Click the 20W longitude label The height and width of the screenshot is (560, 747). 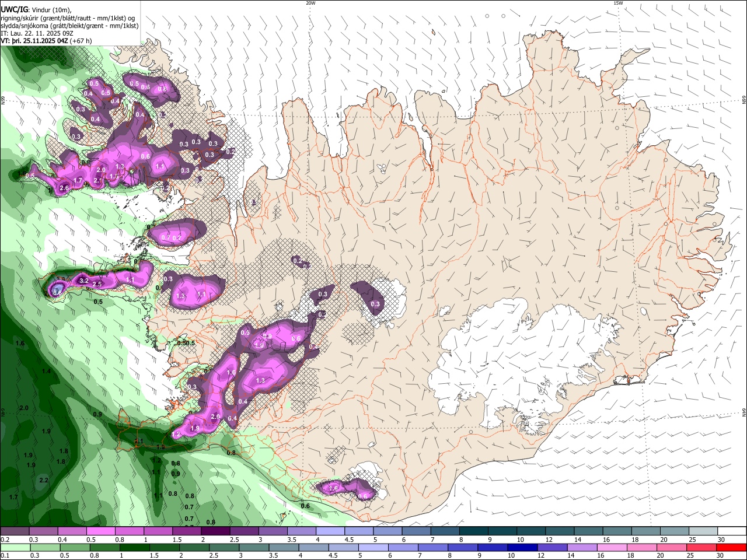pyautogui.click(x=310, y=3)
